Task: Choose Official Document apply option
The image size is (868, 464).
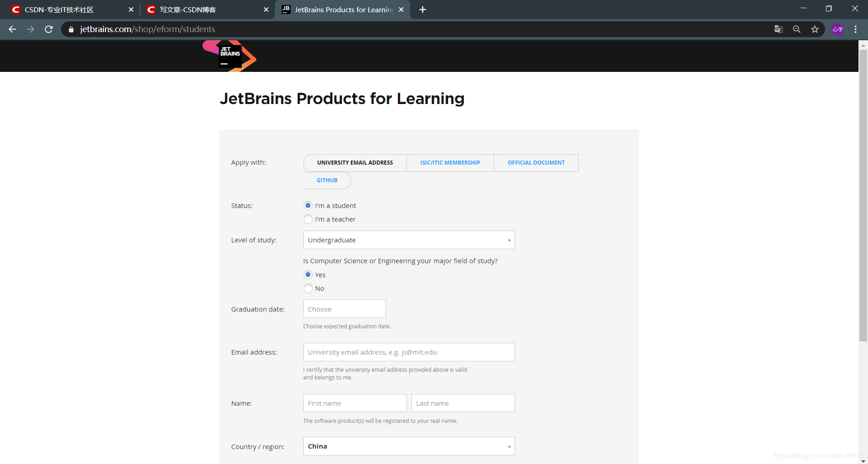Action: pos(536,163)
